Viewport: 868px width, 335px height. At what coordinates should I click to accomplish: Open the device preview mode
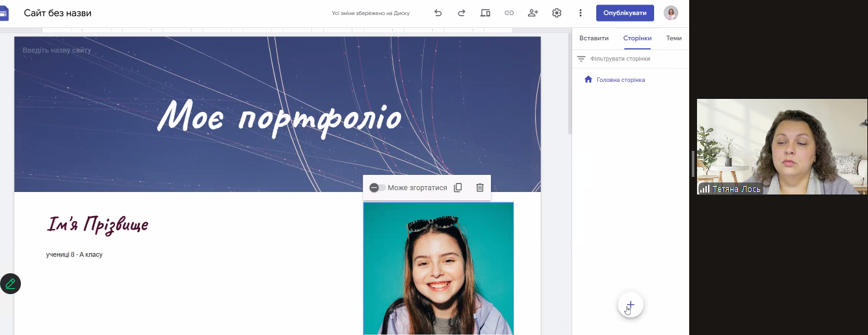(485, 13)
